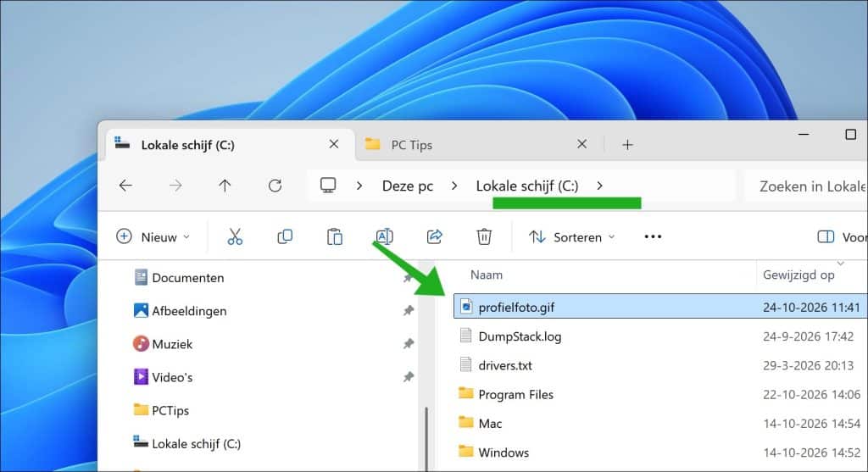
Task: Maximize the File Explorer window
Action: click(851, 135)
